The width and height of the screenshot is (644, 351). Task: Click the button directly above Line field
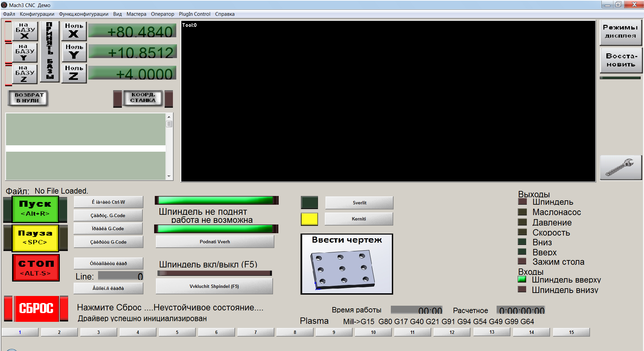tap(108, 263)
